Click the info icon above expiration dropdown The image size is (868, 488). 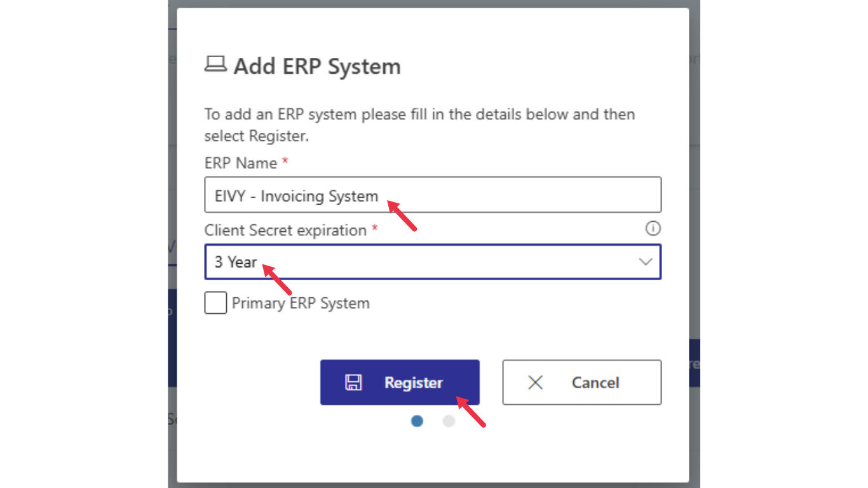(x=653, y=228)
